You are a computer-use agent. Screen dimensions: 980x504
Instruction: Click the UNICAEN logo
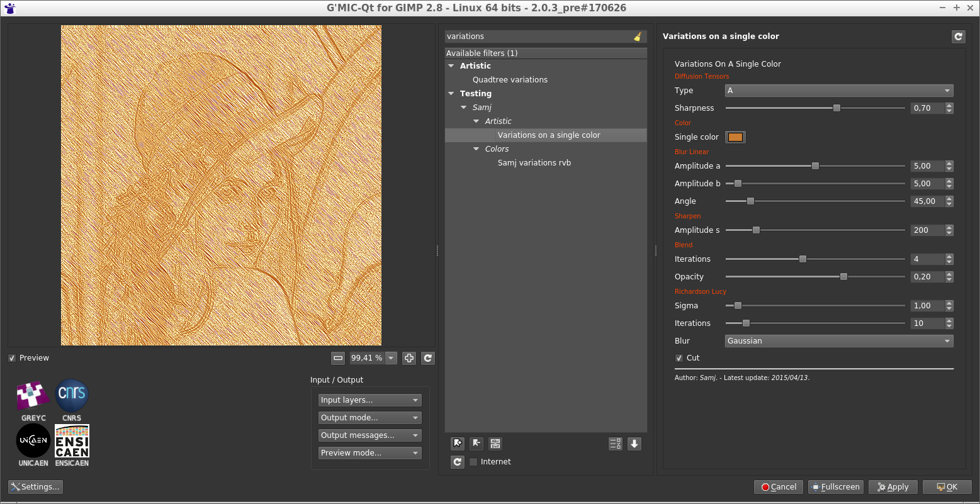pos(33,440)
